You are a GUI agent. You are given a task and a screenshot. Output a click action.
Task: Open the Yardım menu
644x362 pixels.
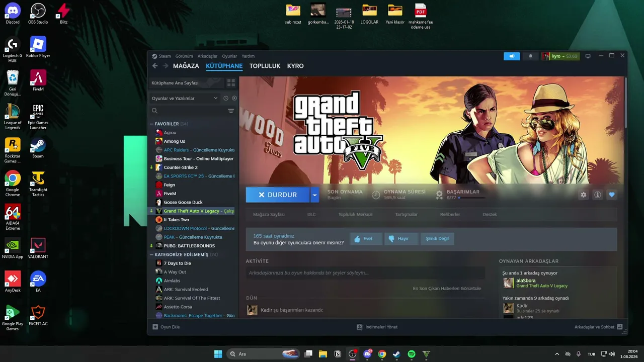(248, 56)
